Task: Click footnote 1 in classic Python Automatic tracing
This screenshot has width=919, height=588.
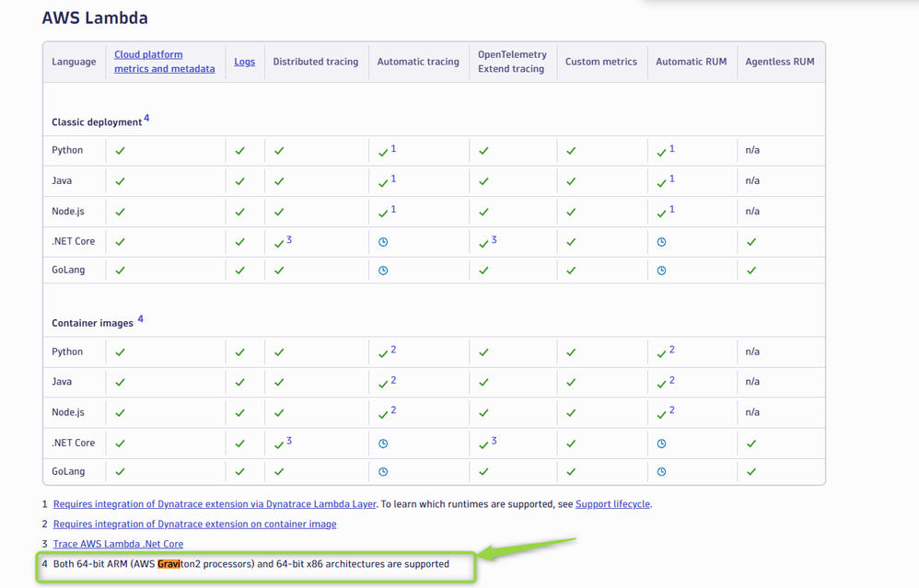Action: [x=393, y=148]
